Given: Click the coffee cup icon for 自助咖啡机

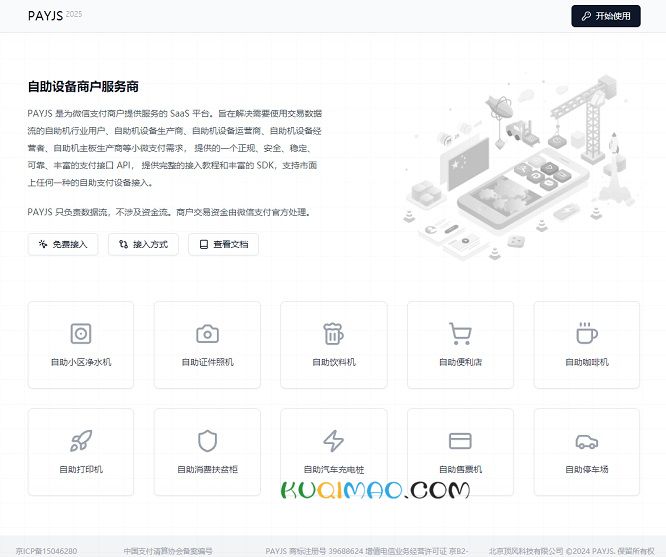Looking at the screenshot, I should pos(587,333).
